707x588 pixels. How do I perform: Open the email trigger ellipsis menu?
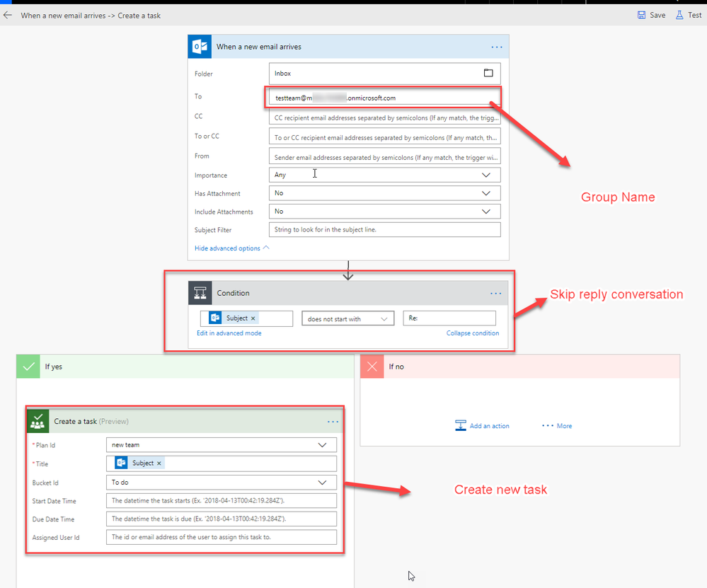coord(496,47)
